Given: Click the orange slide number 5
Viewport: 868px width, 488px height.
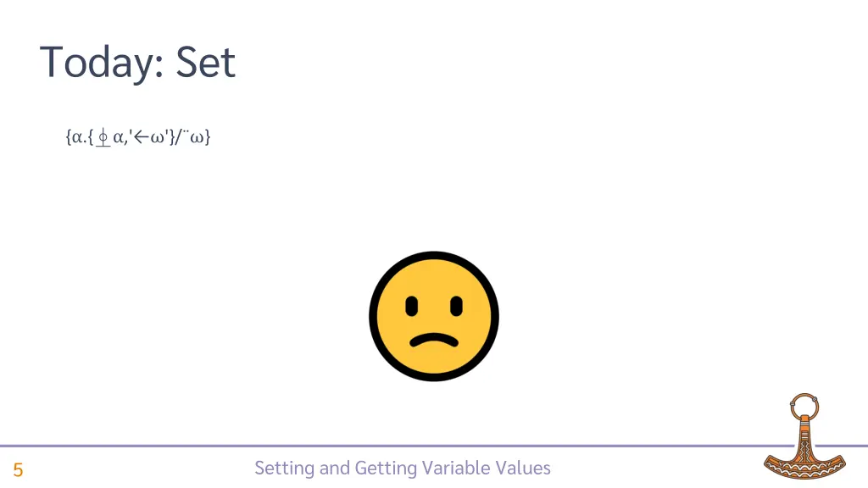Looking at the screenshot, I should point(18,470).
